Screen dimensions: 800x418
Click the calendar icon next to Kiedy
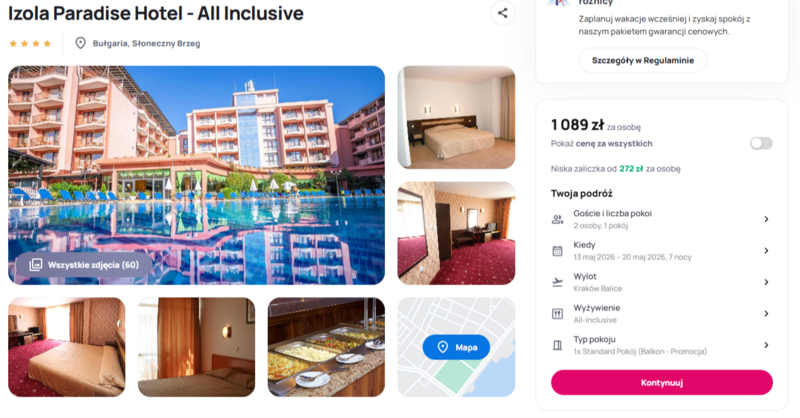pyautogui.click(x=557, y=251)
